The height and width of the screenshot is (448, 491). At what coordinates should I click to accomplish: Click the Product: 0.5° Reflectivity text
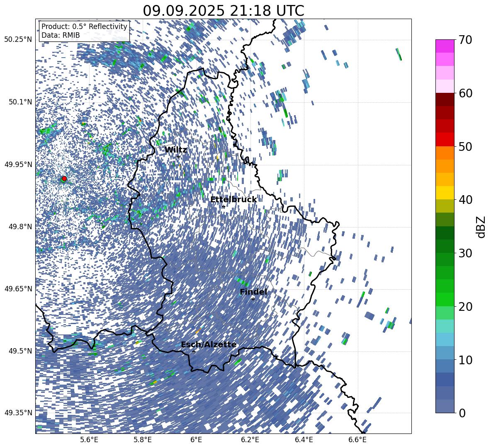(84, 27)
